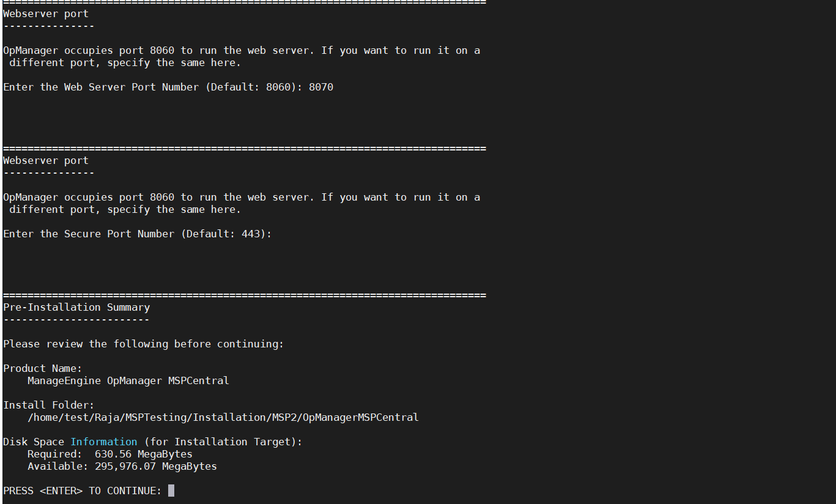This screenshot has height=504, width=836.
Task: Click the PRESS ENTER TO CONTINUE text
Action: [83, 491]
